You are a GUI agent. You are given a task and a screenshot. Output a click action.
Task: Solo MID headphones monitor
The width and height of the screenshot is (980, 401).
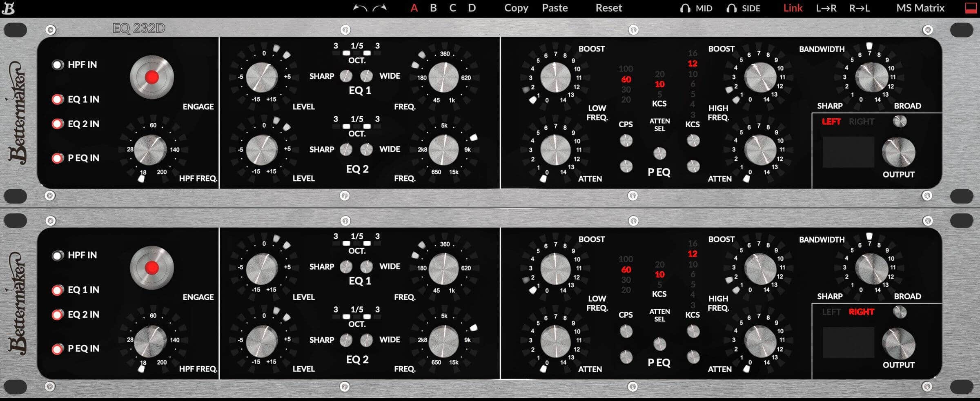click(x=696, y=8)
